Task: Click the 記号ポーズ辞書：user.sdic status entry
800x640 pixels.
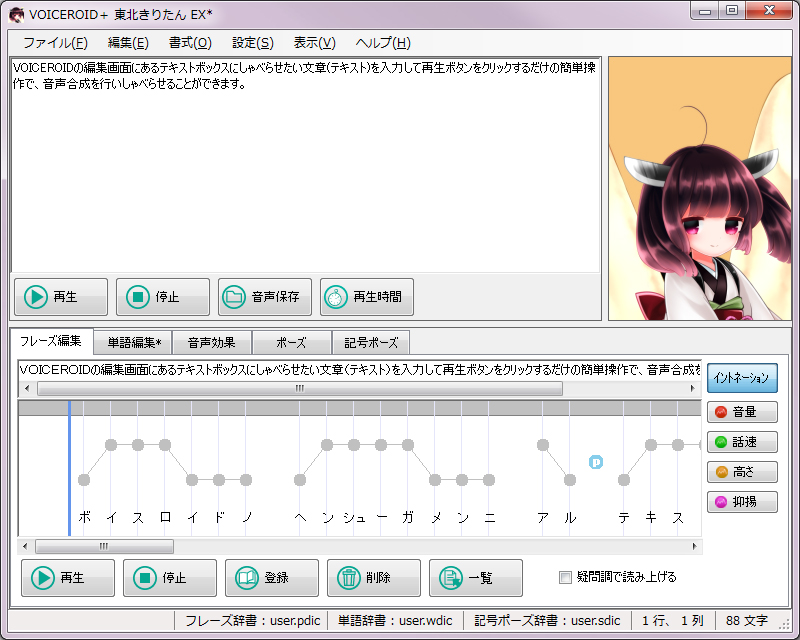Action: click(x=547, y=621)
